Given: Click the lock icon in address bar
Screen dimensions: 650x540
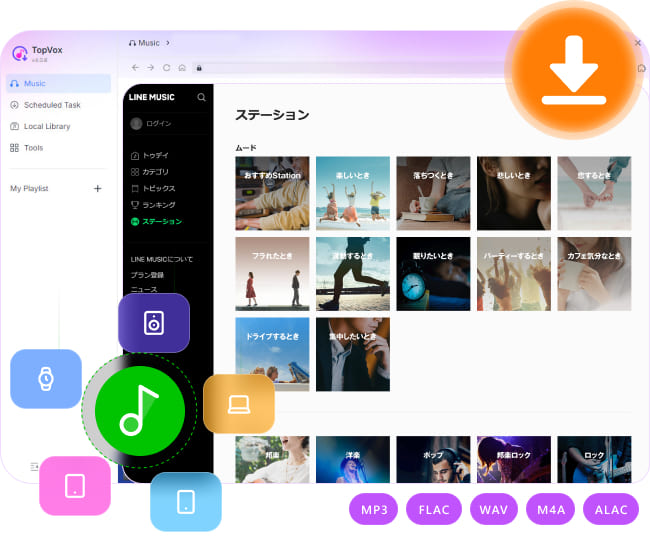Looking at the screenshot, I should [x=199, y=68].
